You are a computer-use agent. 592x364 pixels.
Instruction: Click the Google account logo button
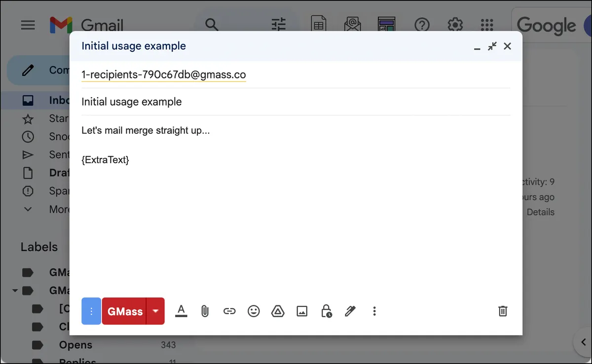[x=546, y=25]
